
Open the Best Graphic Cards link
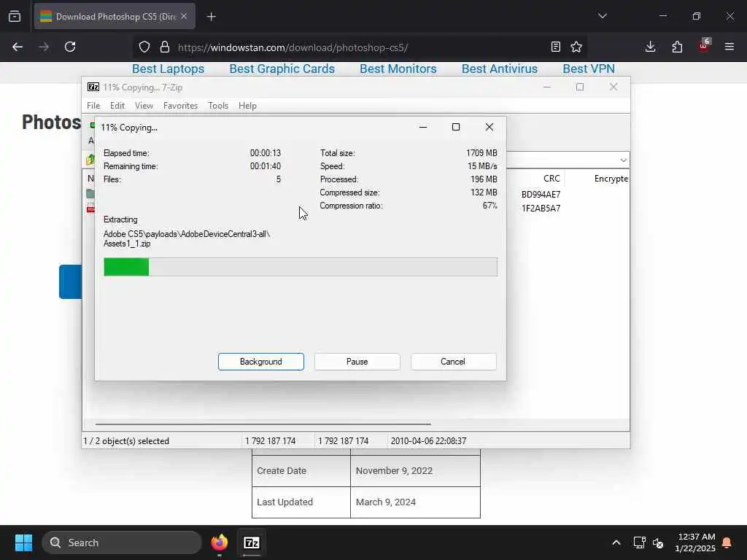coord(282,69)
